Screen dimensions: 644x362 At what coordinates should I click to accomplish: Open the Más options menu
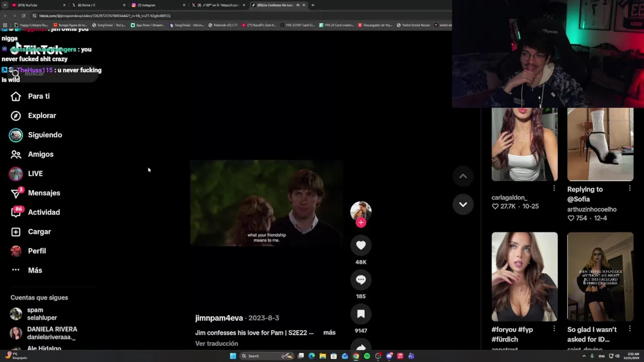pos(27,270)
